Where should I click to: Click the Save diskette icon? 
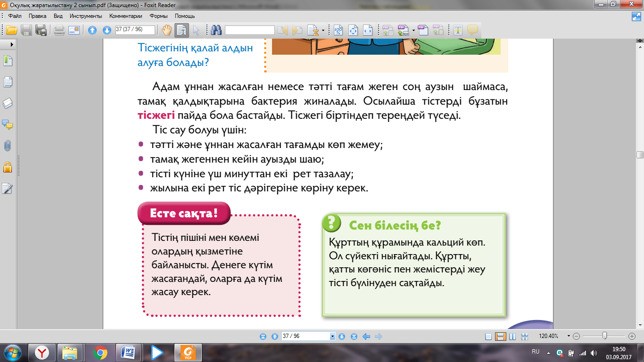point(26,30)
